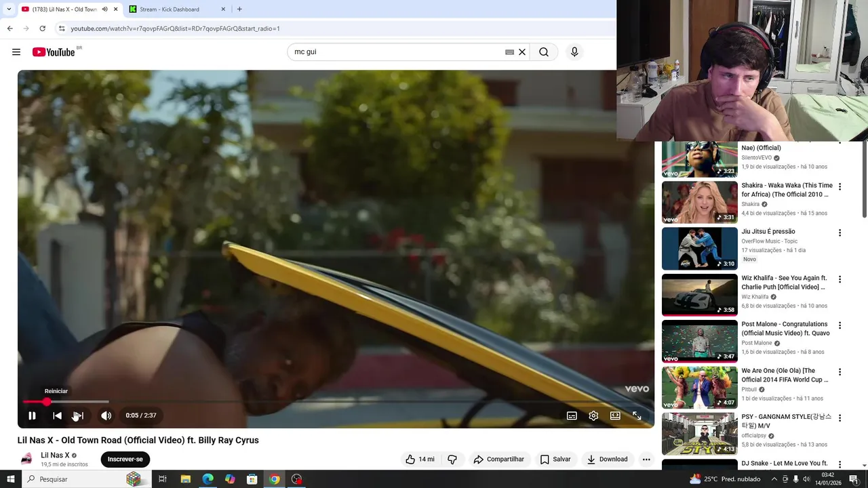This screenshot has width=868, height=488.
Task: Click the Download button below the video
Action: tap(607, 460)
